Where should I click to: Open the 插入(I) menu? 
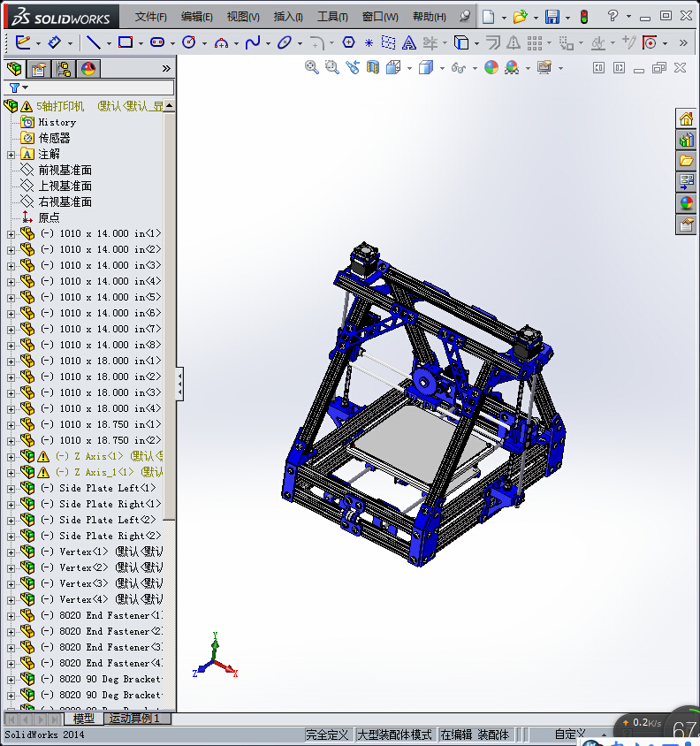[x=288, y=17]
